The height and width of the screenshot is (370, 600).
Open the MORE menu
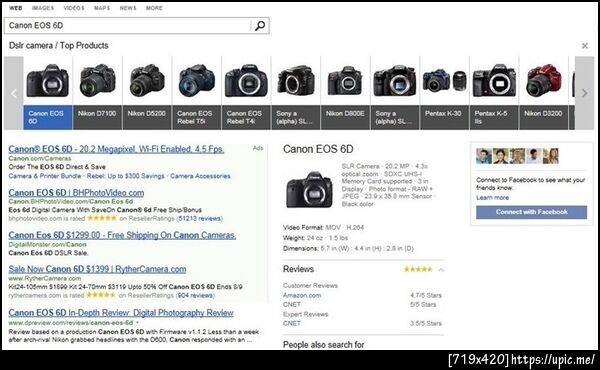pos(154,8)
